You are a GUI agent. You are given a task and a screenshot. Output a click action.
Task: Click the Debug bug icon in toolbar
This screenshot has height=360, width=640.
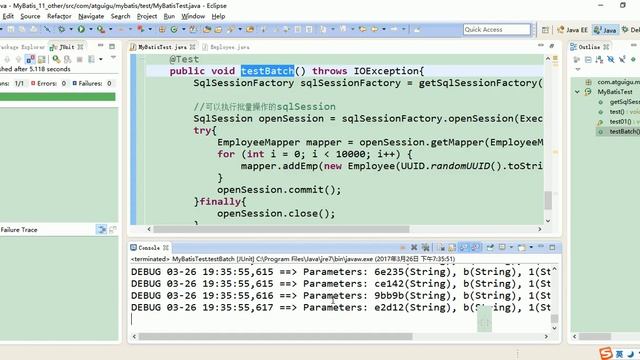pos(62,29)
